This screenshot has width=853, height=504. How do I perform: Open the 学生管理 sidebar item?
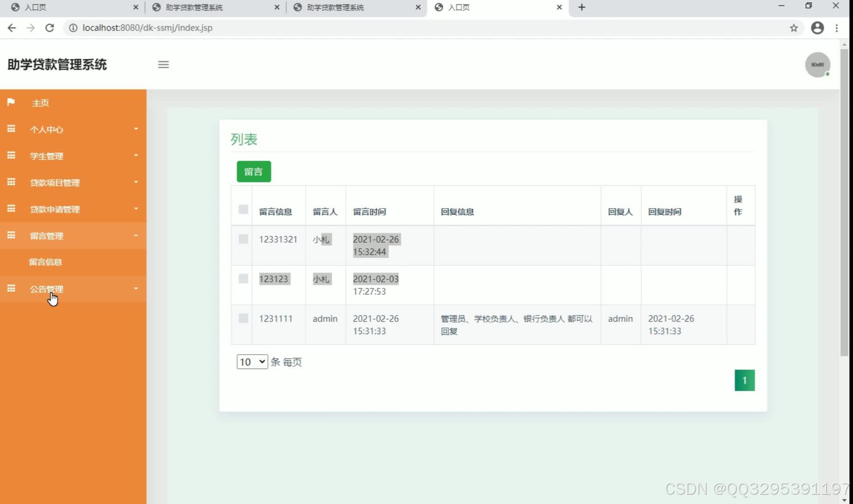coord(73,156)
